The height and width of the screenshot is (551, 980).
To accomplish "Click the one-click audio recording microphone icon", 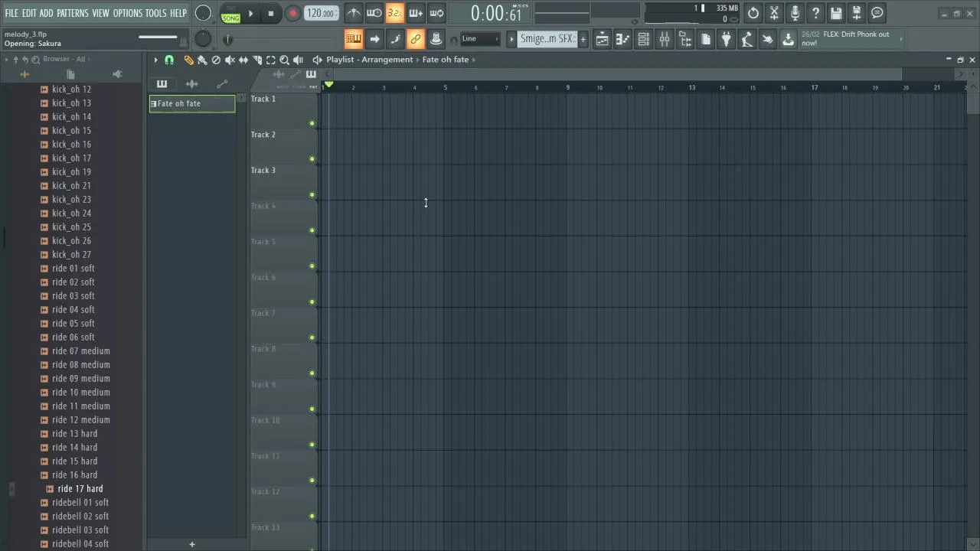I will (x=795, y=13).
